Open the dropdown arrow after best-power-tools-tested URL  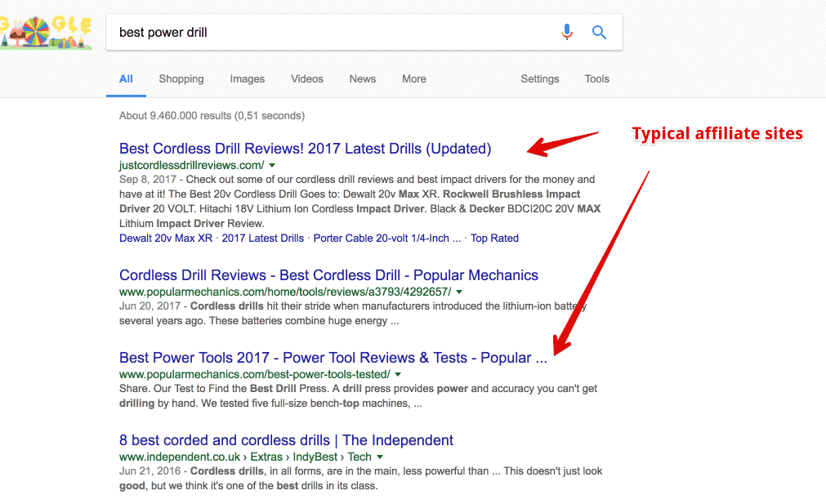pos(398,374)
